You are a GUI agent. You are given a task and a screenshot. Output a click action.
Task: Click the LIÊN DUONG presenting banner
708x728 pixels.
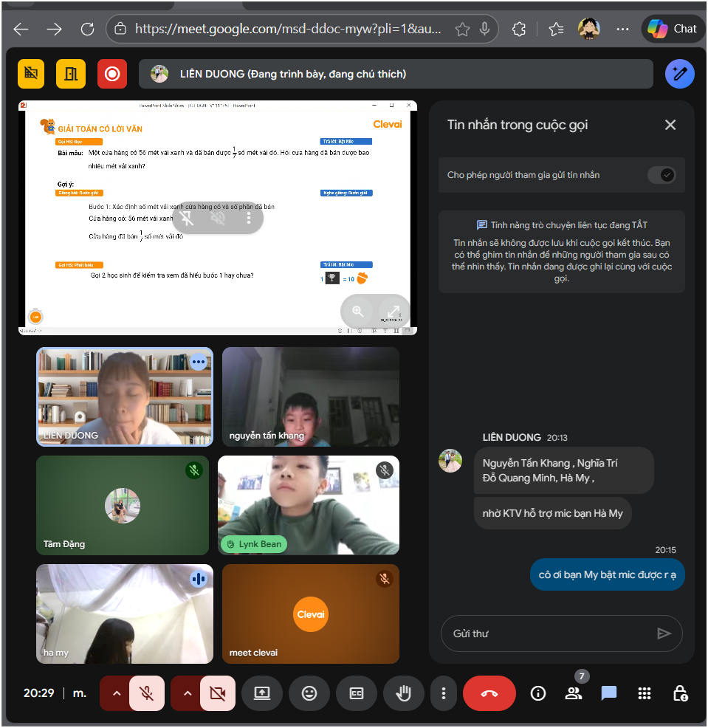tap(396, 74)
